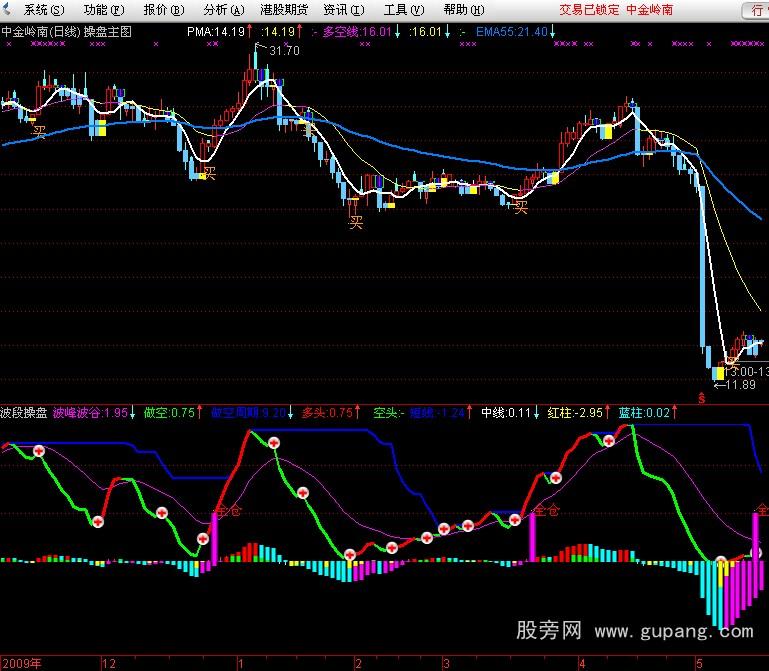769x671 pixels.
Task: Open the 功能(F) menu
Action: tap(103, 10)
